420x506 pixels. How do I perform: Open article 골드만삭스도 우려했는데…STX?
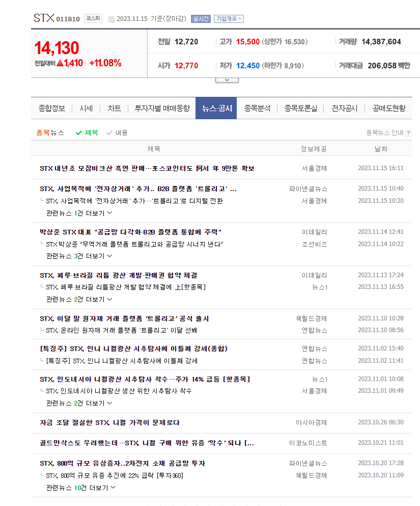(147, 443)
